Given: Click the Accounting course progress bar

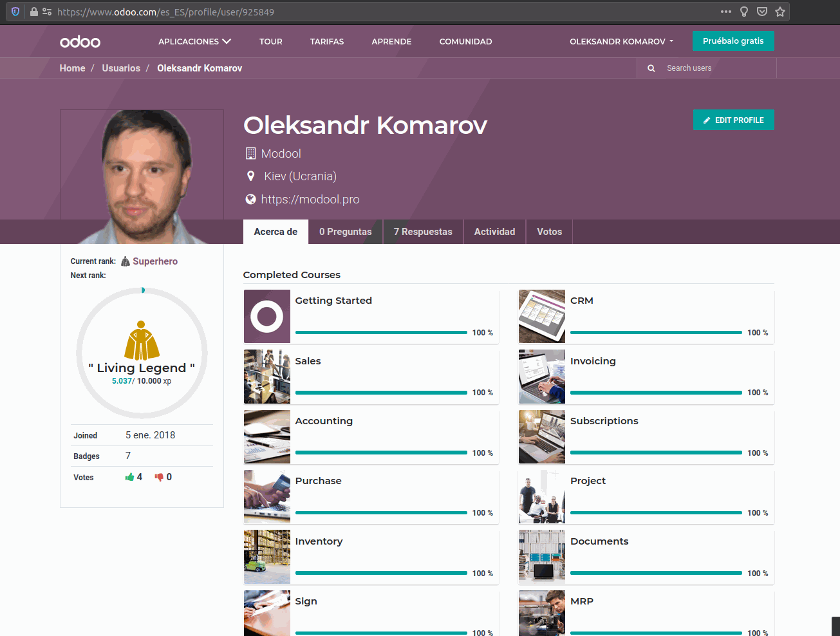Looking at the screenshot, I should pos(381,453).
